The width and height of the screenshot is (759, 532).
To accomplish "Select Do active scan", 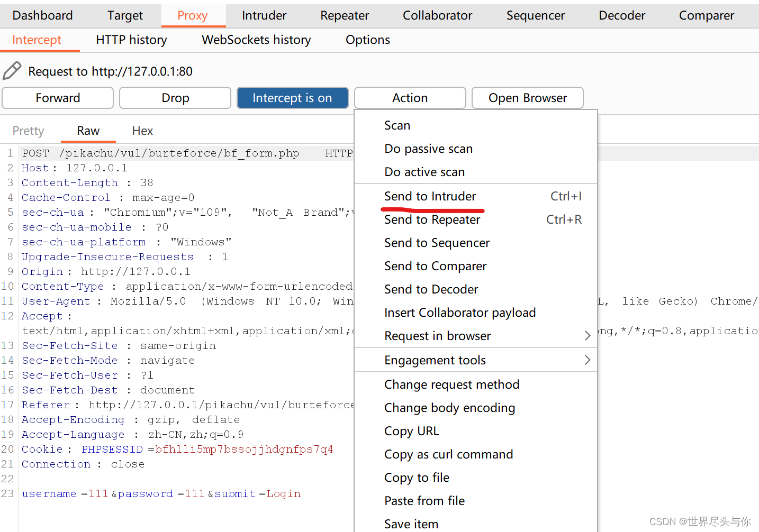I will [x=476, y=172].
